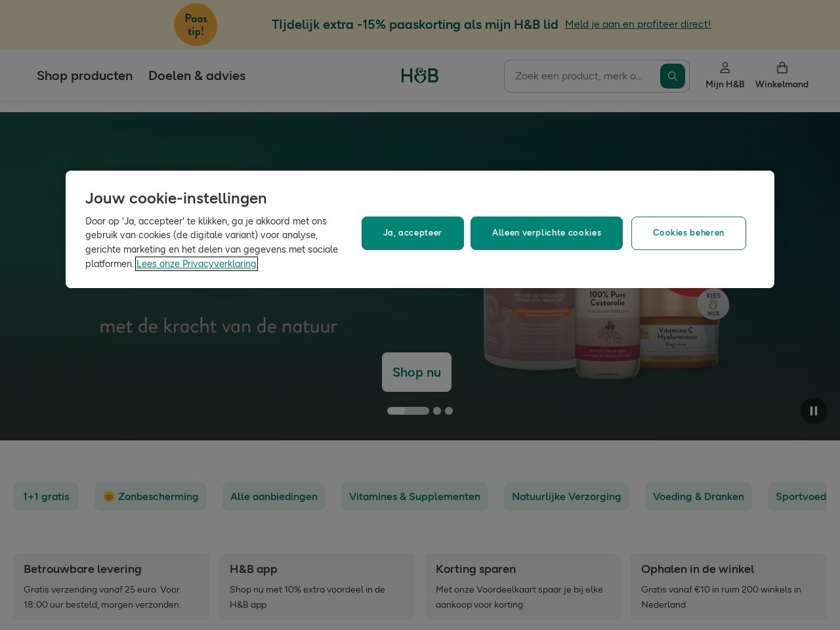Open Alle aanbiedingen chip
840x630 pixels.
pos(274,497)
